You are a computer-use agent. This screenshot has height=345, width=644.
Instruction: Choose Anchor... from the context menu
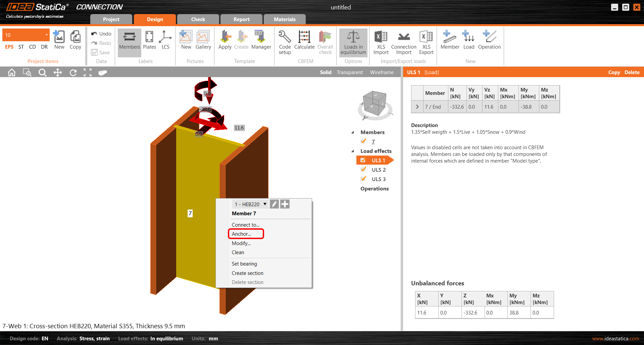click(242, 234)
